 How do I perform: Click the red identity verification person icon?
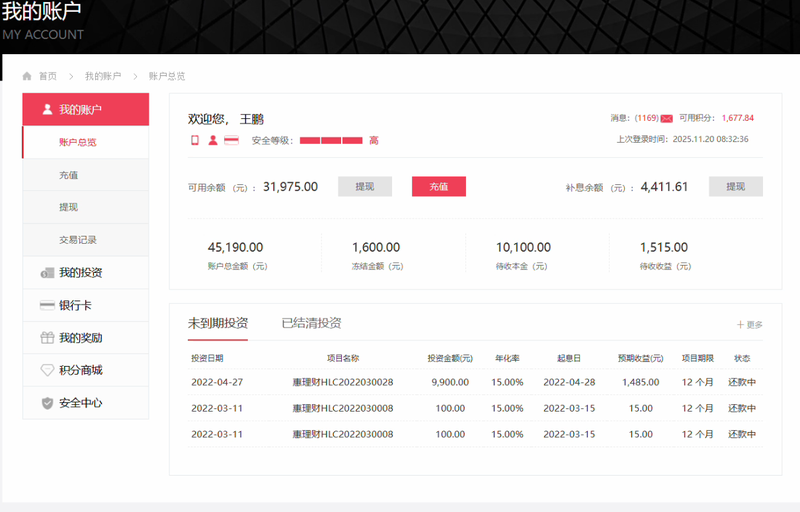pos(213,140)
